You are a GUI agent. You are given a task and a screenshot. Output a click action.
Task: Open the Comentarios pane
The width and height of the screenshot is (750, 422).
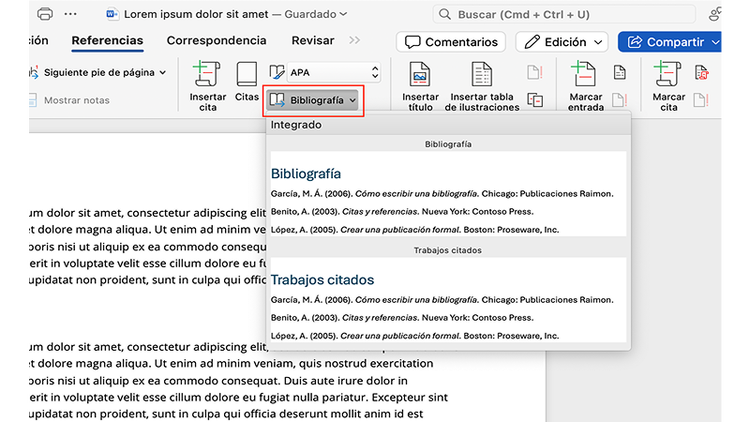point(451,42)
